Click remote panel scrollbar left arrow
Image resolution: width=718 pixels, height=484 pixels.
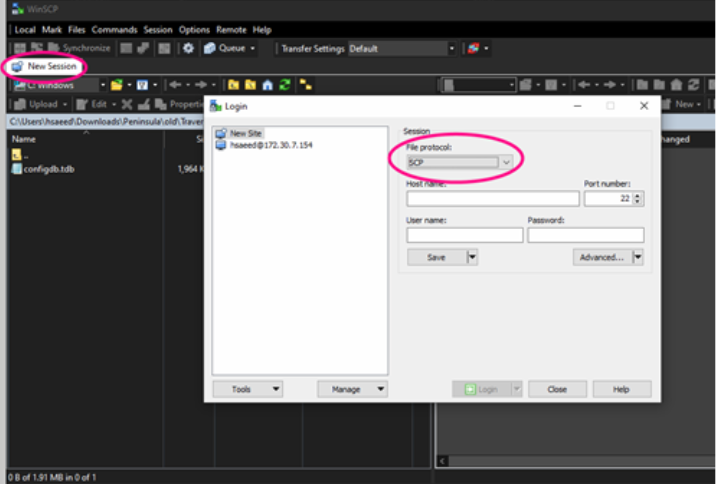click(442, 461)
